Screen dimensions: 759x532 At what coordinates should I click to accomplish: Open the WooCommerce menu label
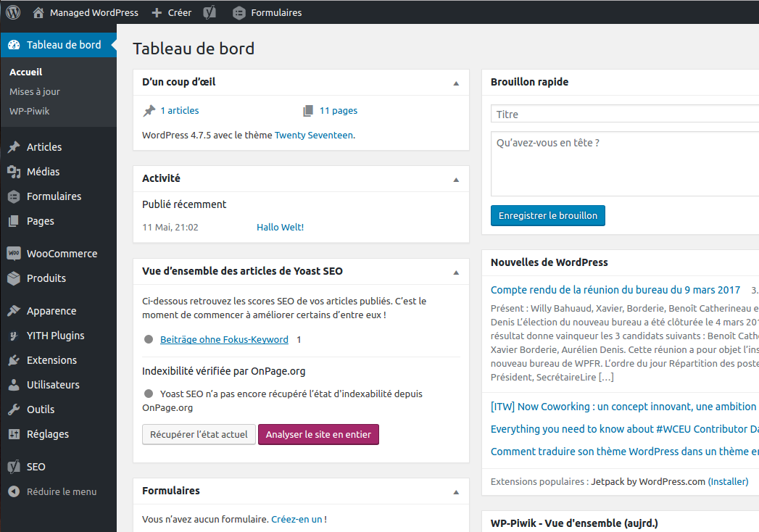pos(62,254)
